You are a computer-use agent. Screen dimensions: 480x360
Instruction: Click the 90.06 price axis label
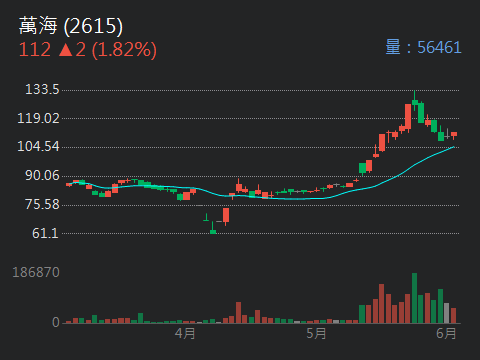42,175
